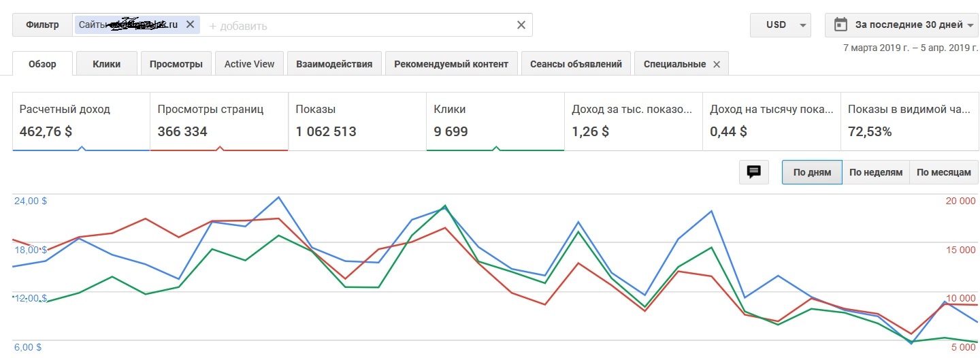
Task: Open the Просмотры tab
Action: 176,64
